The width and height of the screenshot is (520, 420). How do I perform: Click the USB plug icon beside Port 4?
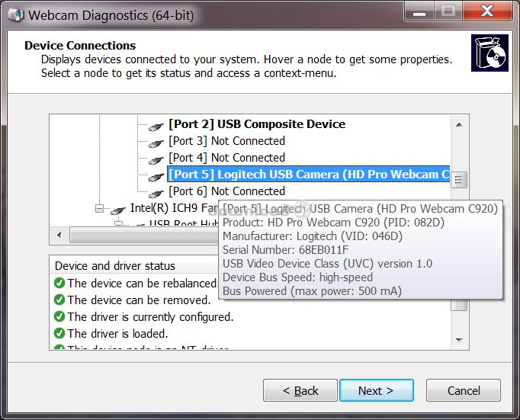pyautogui.click(x=156, y=160)
